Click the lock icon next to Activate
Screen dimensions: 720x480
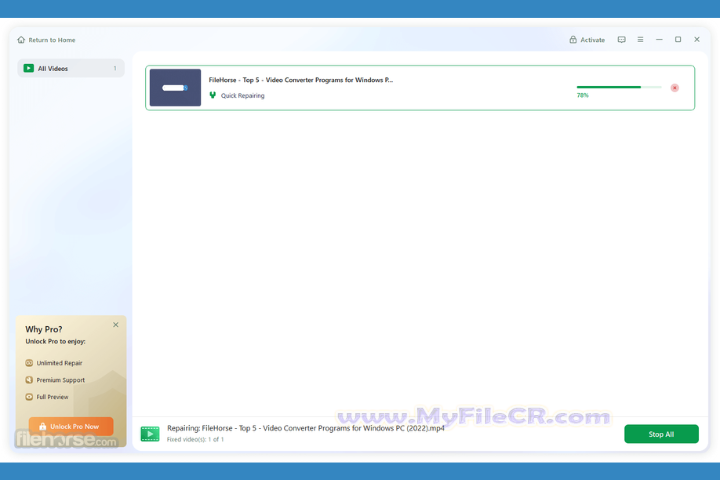click(x=573, y=40)
